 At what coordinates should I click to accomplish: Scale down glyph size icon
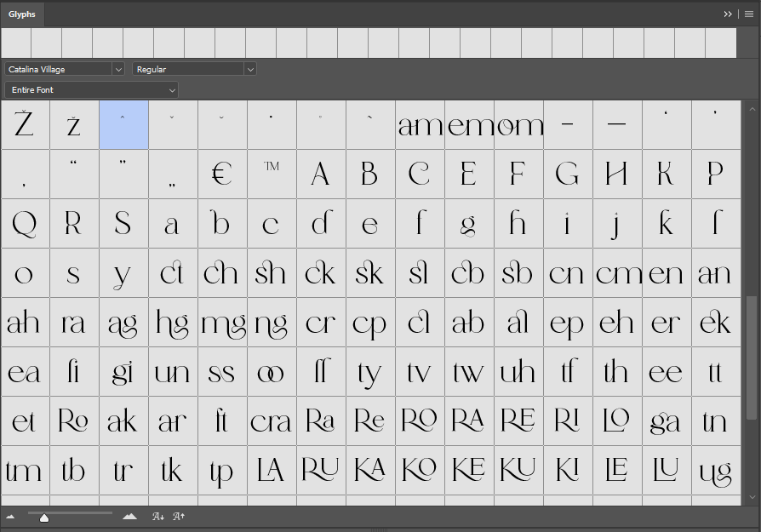click(x=158, y=517)
